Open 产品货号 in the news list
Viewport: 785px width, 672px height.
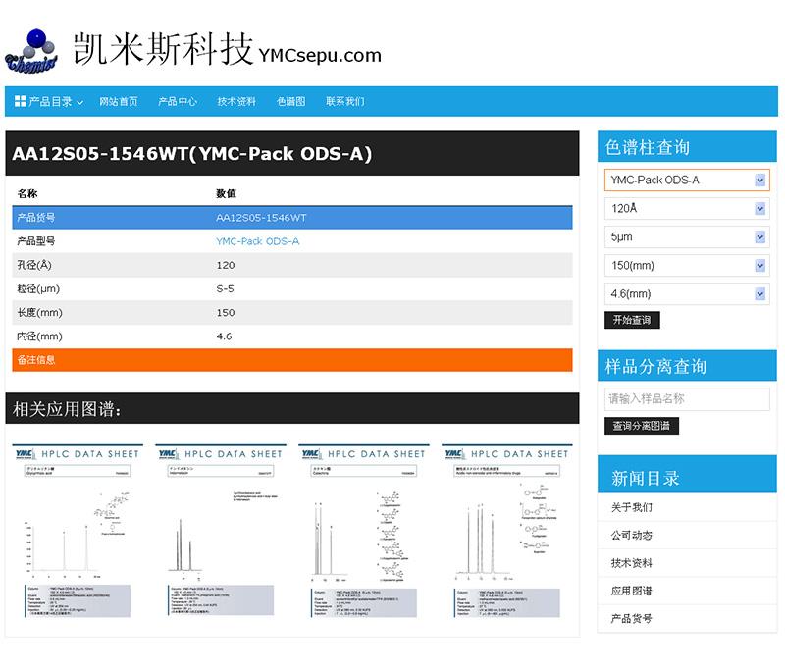(x=631, y=618)
